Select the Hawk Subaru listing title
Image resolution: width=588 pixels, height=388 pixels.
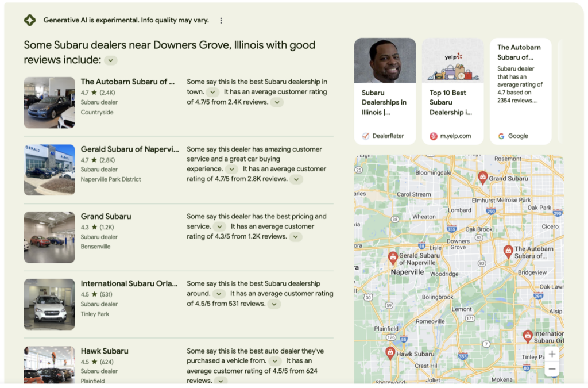point(105,351)
